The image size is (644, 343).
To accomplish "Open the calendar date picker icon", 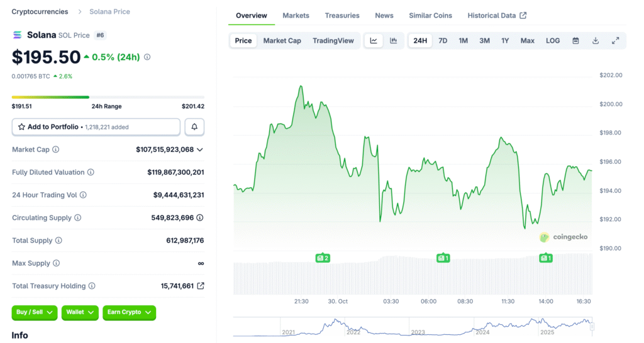I will pyautogui.click(x=575, y=41).
